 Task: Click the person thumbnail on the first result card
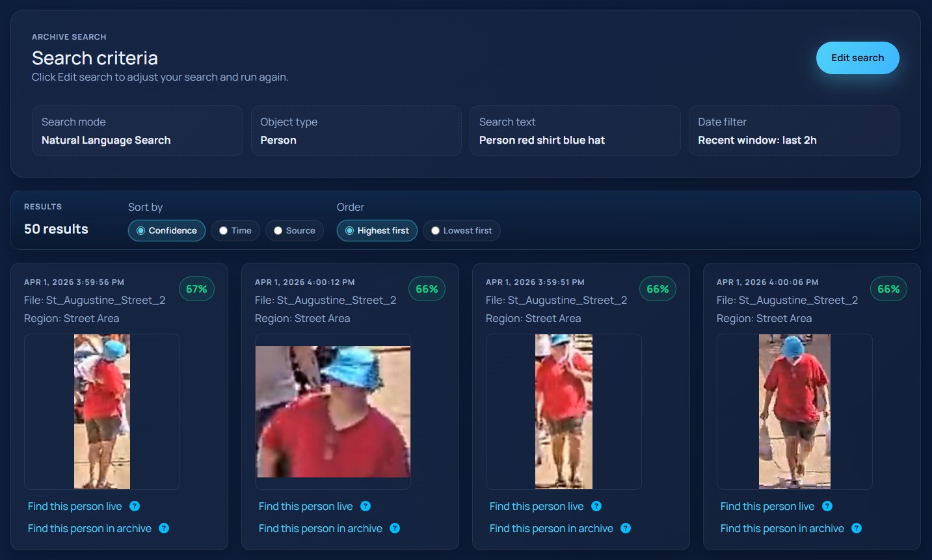[102, 411]
